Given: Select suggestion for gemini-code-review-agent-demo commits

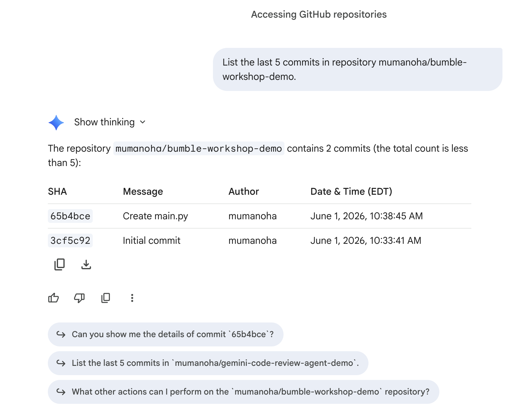Looking at the screenshot, I should (x=208, y=363).
